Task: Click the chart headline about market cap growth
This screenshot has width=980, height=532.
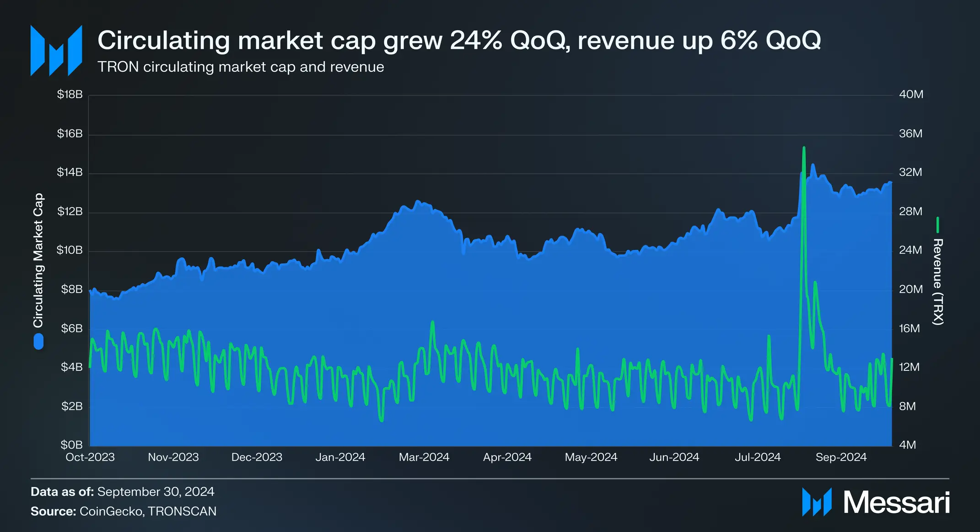Action: (x=459, y=40)
